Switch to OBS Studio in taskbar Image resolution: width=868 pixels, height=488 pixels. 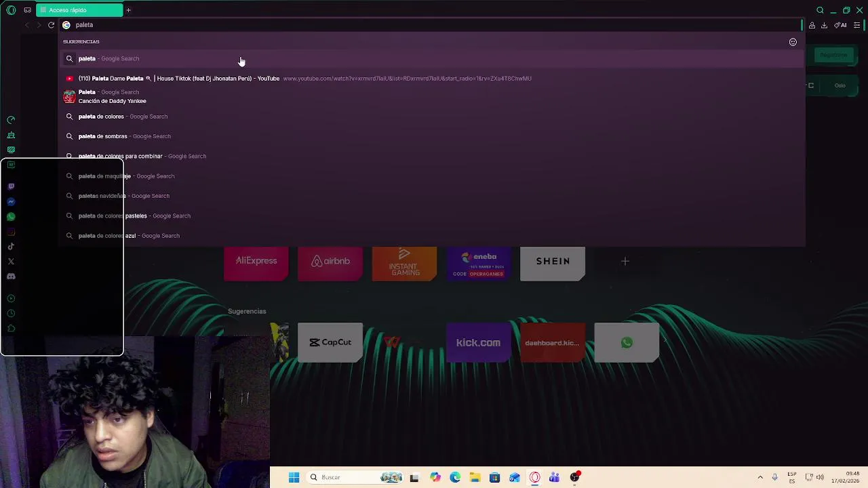pyautogui.click(x=575, y=477)
